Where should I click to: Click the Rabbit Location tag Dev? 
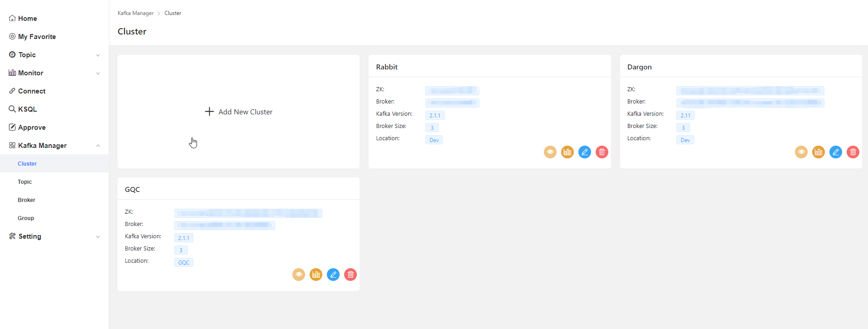click(434, 140)
